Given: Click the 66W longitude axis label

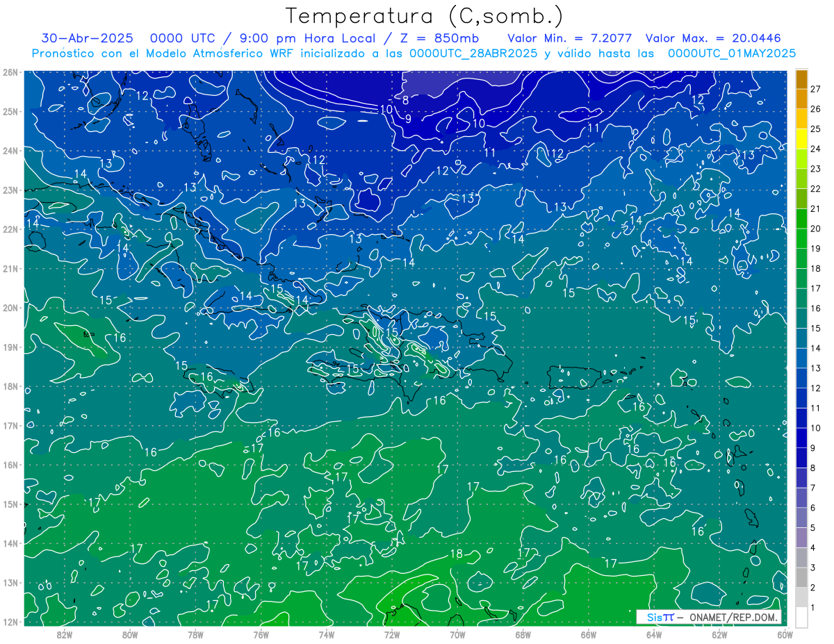Looking at the screenshot, I should (x=588, y=634).
